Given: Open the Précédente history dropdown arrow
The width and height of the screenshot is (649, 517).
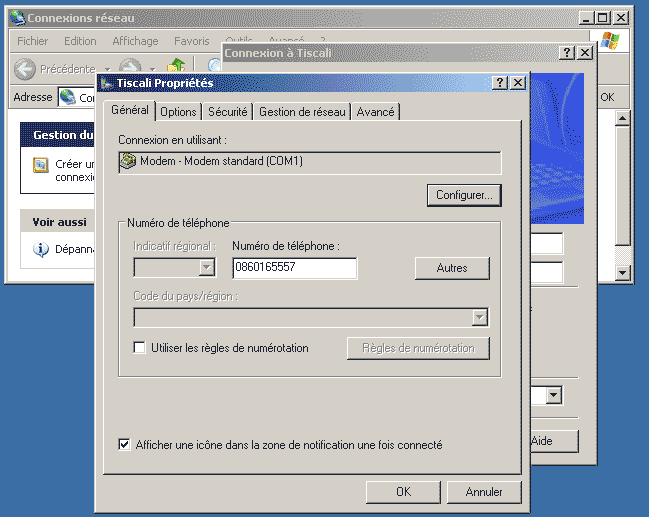Looking at the screenshot, I should coord(107,69).
